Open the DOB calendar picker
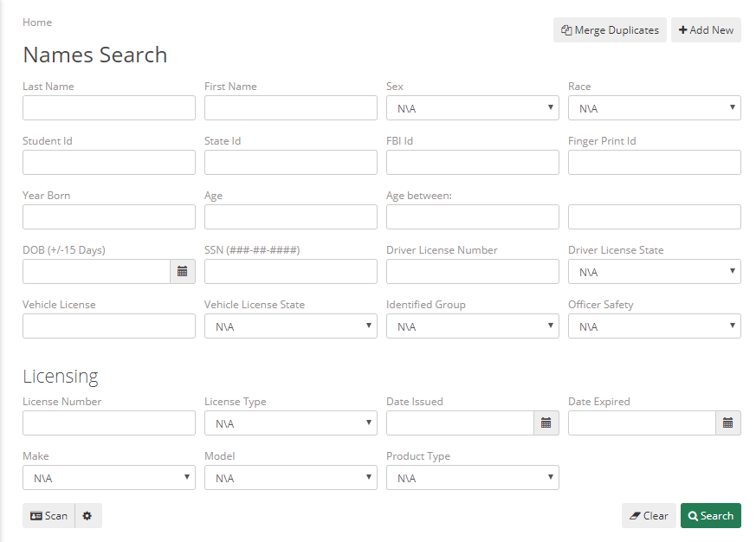 (182, 272)
